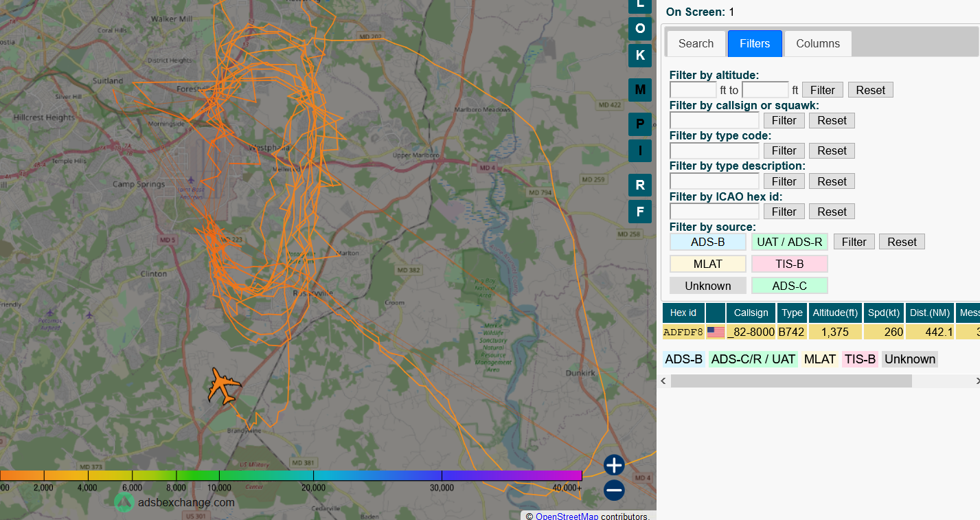The width and height of the screenshot is (980, 520).
Task: Toggle map button O
Action: [x=640, y=28]
